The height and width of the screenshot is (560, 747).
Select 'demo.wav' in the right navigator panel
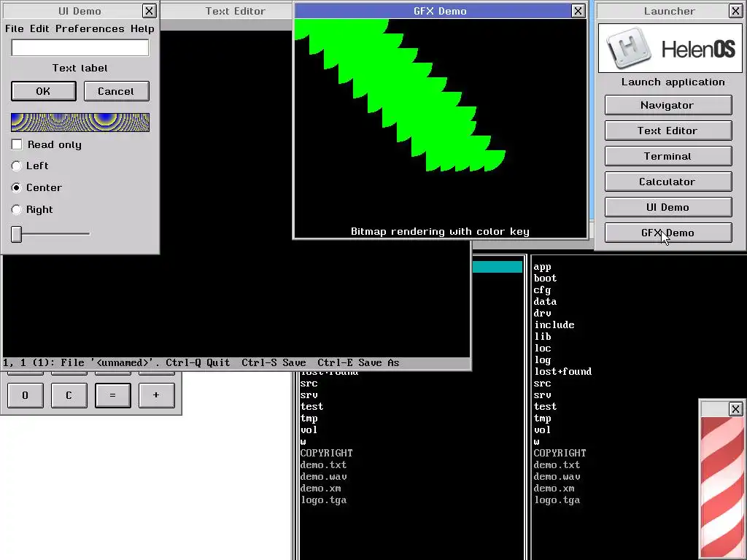click(557, 477)
